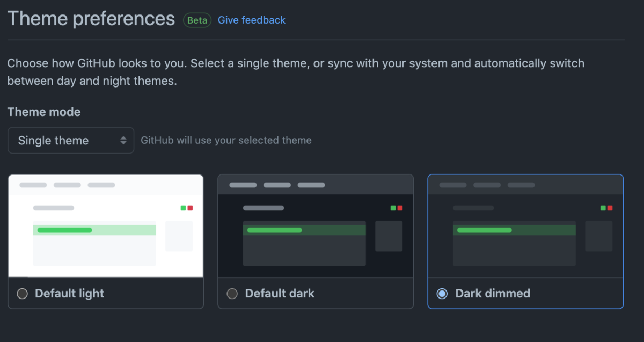Click the Default light theme preview
The image size is (644, 342).
[x=106, y=226]
